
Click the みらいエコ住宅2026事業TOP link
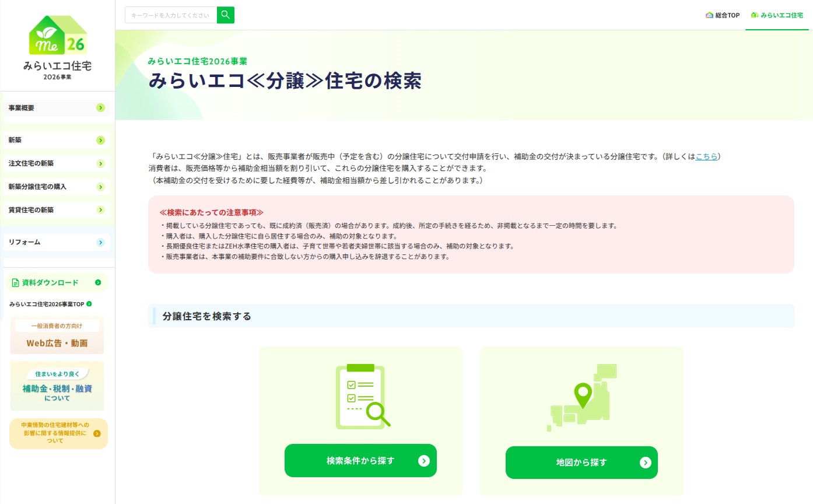pos(51,304)
